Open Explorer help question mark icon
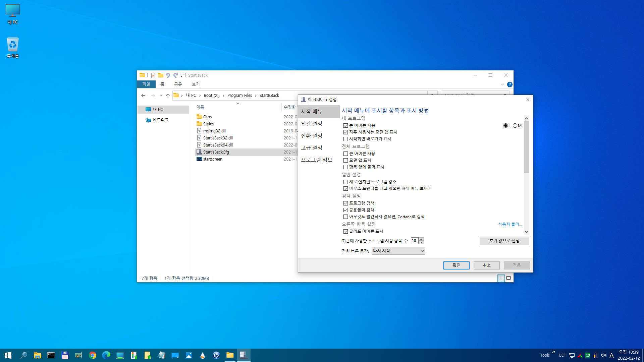The image size is (644, 362). (510, 84)
